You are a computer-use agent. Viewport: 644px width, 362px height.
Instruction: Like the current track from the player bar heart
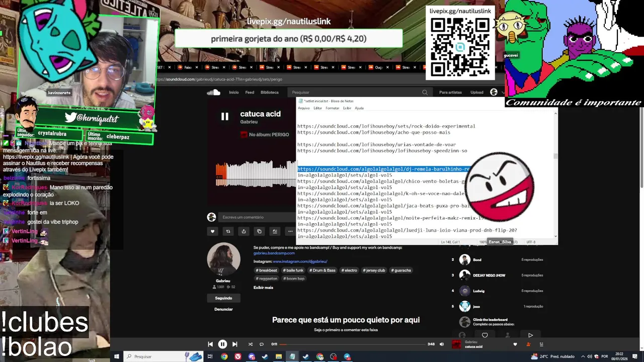(x=515, y=344)
